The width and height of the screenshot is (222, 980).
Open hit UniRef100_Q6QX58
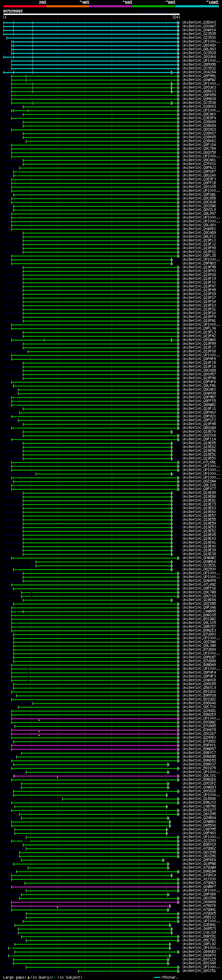point(199,152)
